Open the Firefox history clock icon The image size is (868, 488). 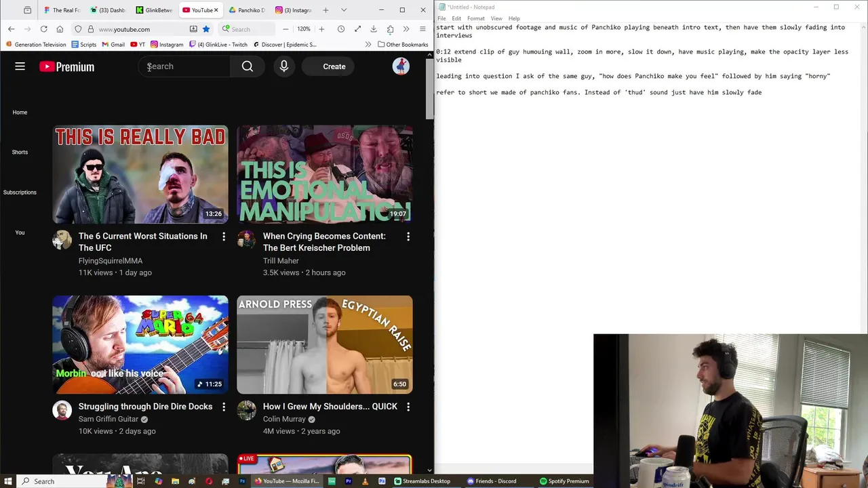[x=341, y=29]
